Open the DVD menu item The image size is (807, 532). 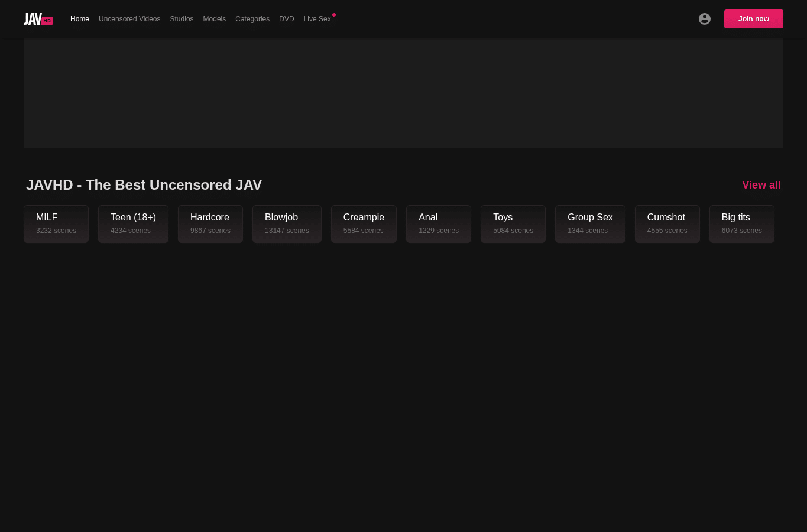[287, 19]
